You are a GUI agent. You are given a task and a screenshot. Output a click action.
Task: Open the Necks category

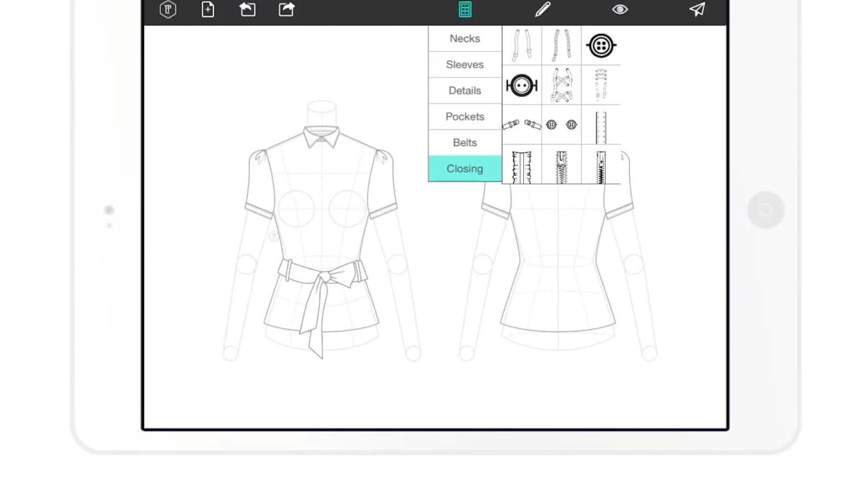pos(465,38)
